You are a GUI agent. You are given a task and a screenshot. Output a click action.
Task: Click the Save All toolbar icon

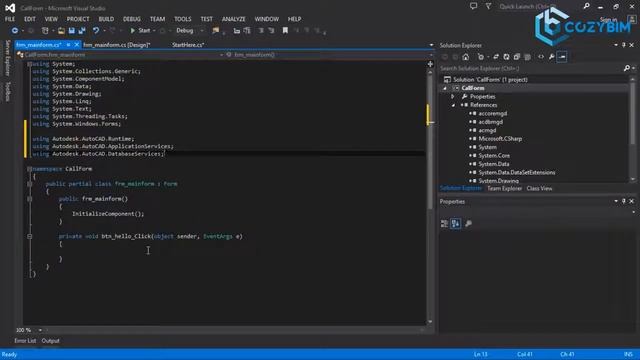pos(82,31)
